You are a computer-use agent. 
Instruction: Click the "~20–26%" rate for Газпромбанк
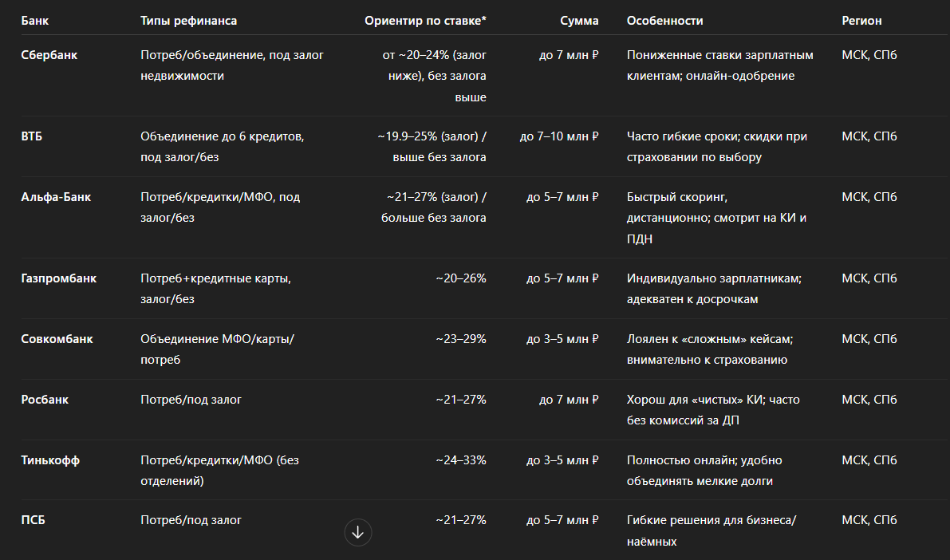tap(460, 278)
